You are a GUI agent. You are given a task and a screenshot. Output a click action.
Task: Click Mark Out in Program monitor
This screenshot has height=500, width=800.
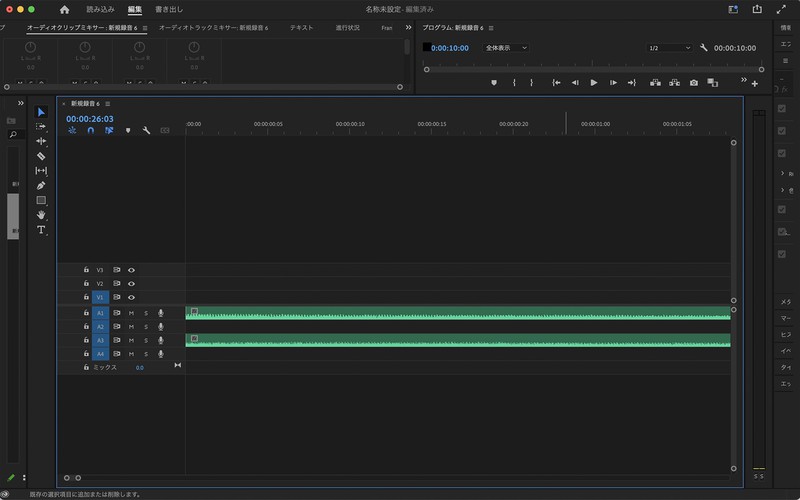(x=532, y=83)
